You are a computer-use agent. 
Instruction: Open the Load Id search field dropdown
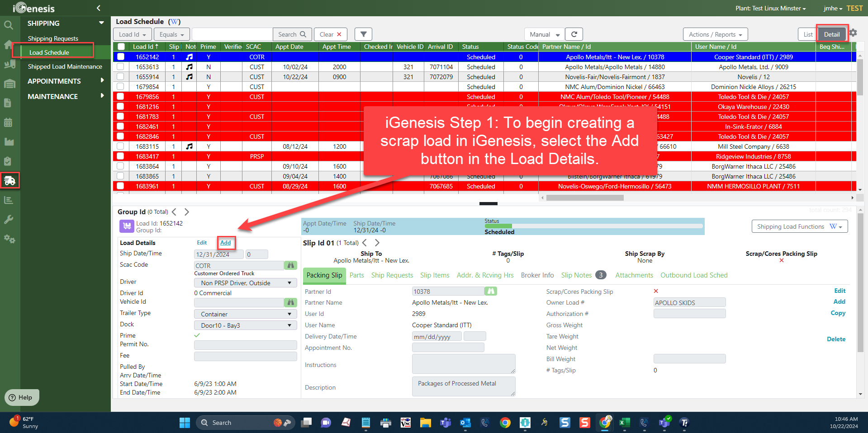(133, 34)
